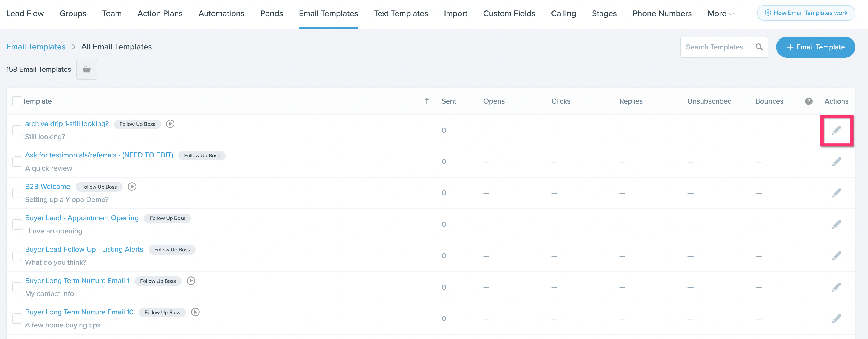
Task: Edit the archive drip 1-still looking template
Action: (836, 131)
